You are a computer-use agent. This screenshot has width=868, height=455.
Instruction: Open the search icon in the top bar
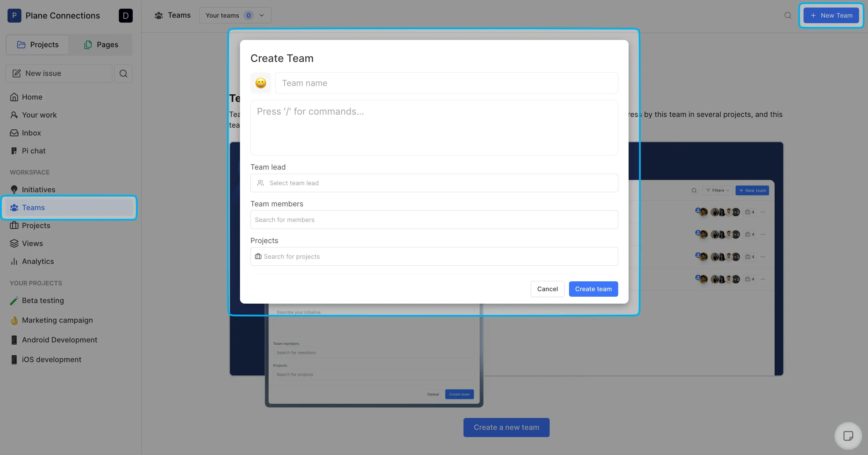tap(787, 15)
